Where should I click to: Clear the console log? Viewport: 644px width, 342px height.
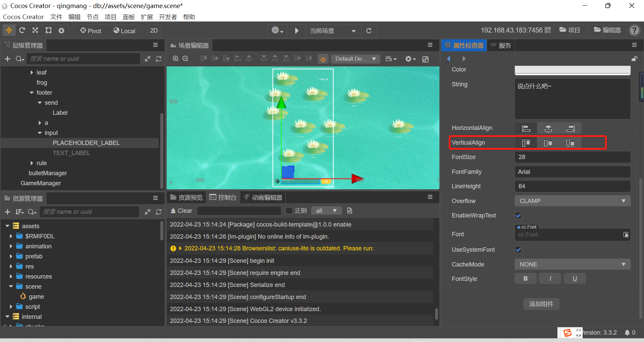pos(181,211)
